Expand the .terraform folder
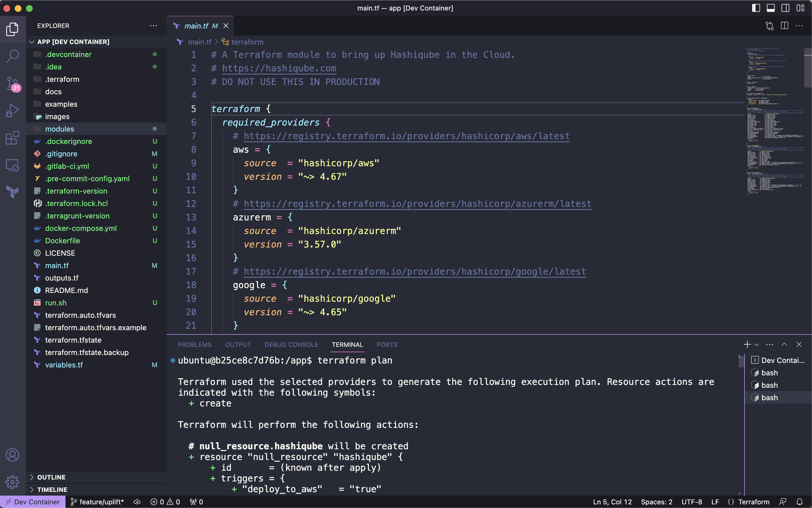 click(x=96, y=79)
